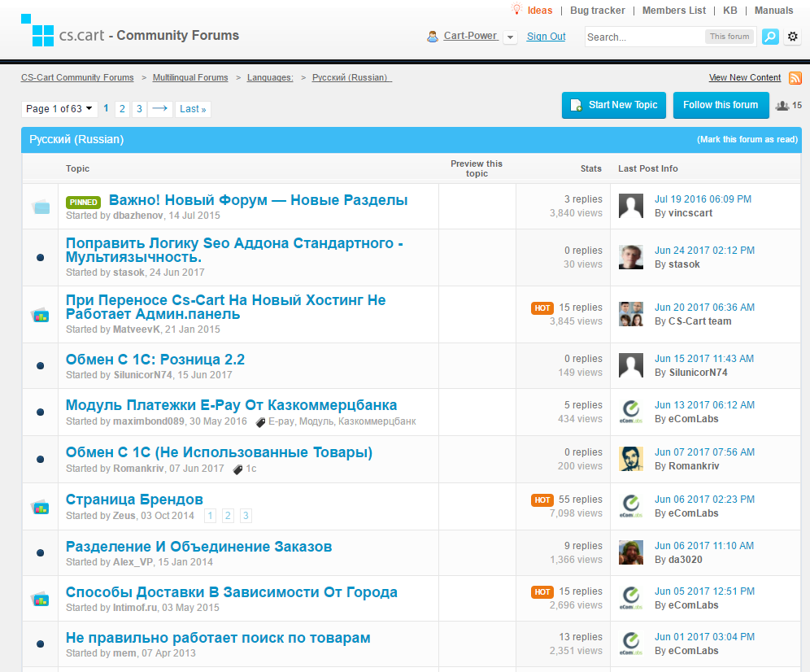The width and height of the screenshot is (810, 672).
Task: Open Страница Брендов topic page 2
Action: pyautogui.click(x=228, y=515)
